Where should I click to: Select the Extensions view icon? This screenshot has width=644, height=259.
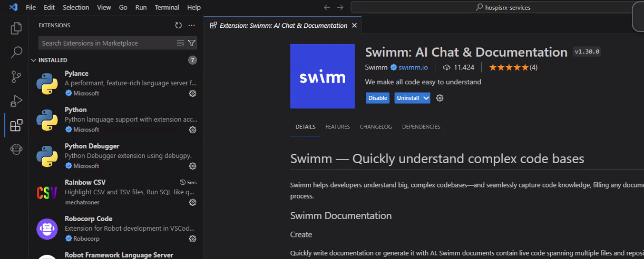point(16,125)
